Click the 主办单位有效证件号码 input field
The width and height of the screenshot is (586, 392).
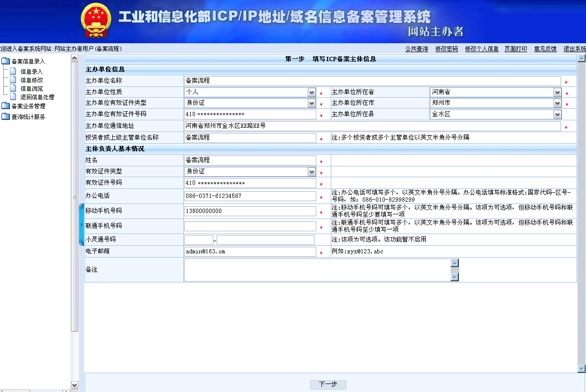[250, 115]
